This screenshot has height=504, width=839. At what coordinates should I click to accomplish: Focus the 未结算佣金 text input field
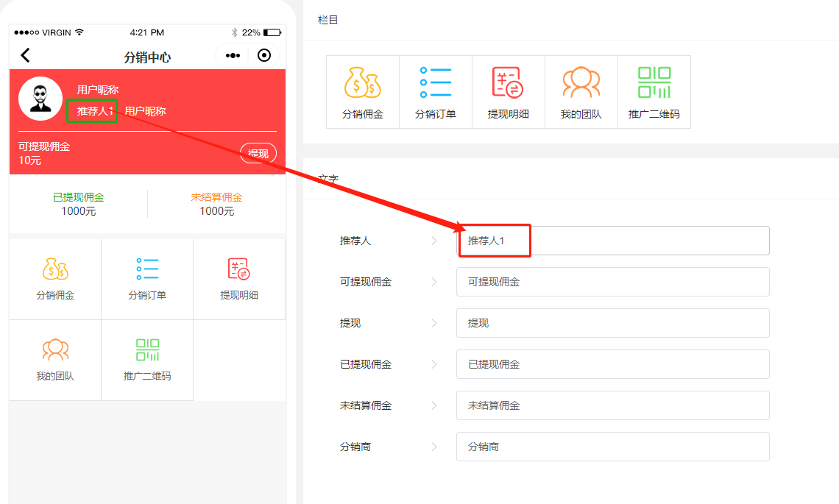point(612,405)
